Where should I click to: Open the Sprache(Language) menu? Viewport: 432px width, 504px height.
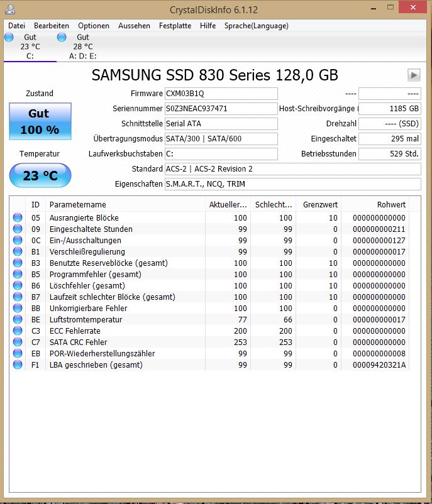[x=257, y=26]
